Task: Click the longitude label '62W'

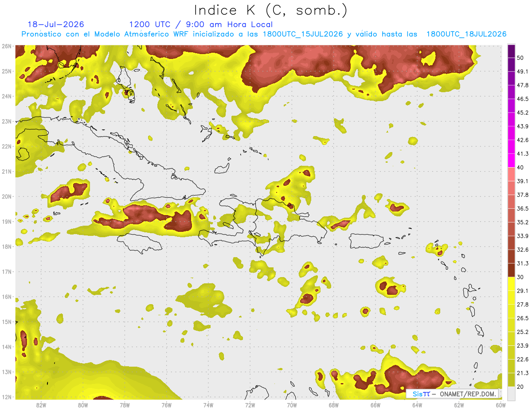Action: coord(459,405)
